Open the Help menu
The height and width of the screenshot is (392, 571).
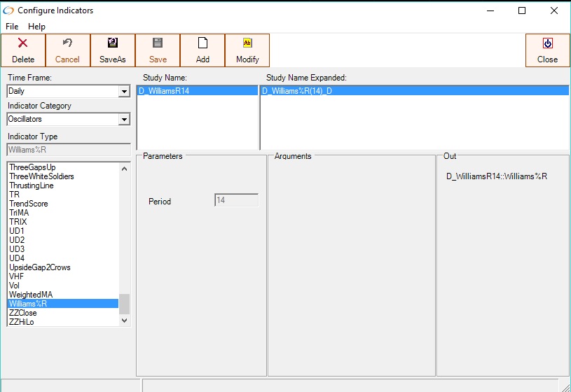[x=36, y=27]
